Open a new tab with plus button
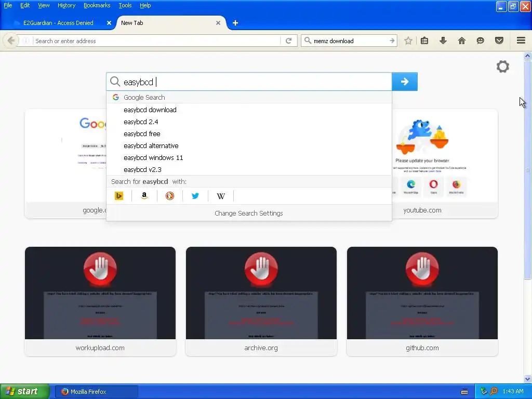Screen dimensions: 532x399 [x=235, y=23]
